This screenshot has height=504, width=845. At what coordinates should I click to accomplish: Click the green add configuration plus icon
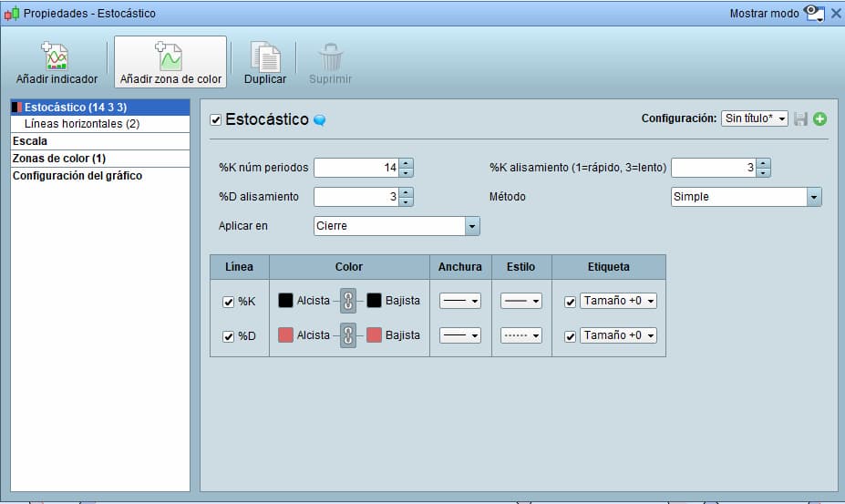pyautogui.click(x=819, y=118)
